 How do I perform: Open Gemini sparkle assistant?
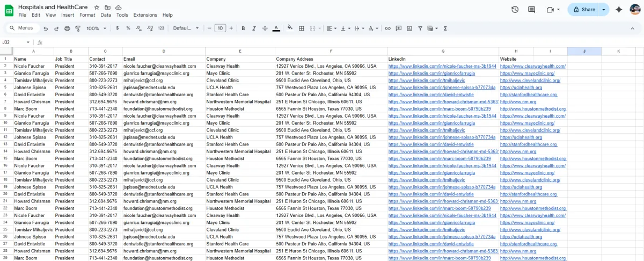point(619,9)
